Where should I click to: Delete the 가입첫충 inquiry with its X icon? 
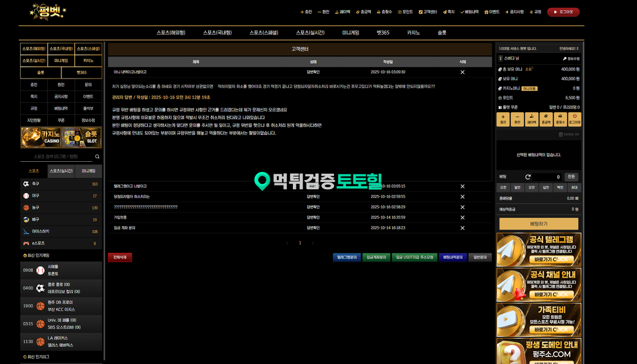(463, 218)
